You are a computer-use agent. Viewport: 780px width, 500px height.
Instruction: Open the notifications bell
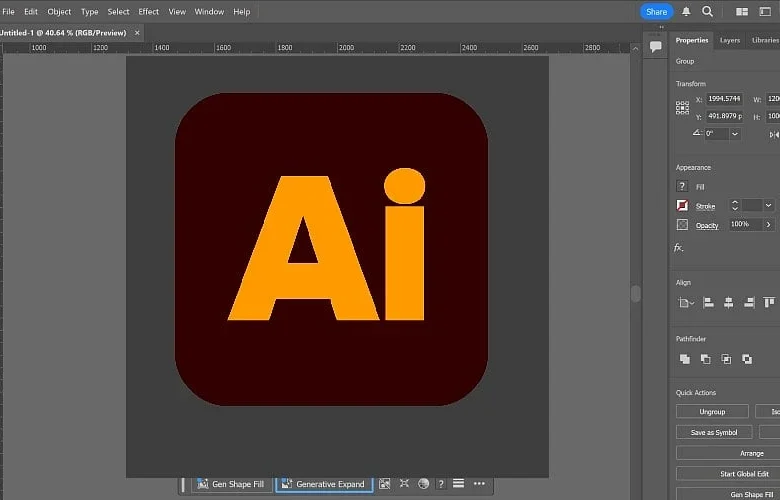coord(686,11)
